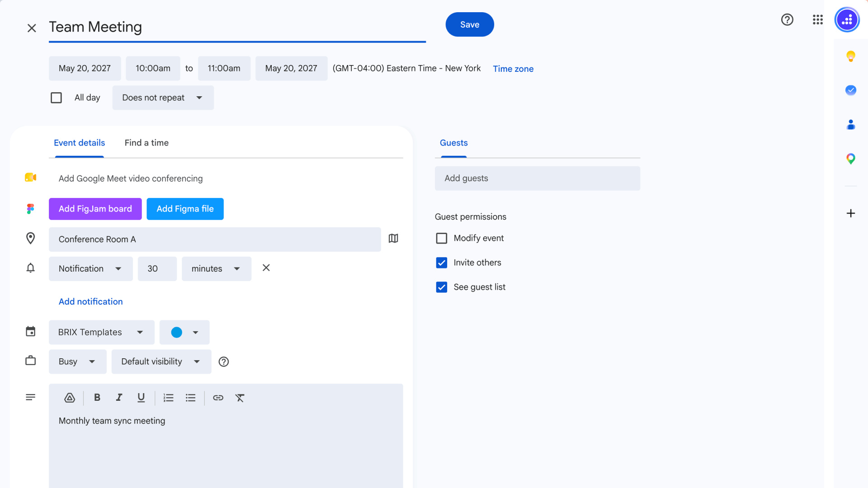Preview location in Maps icon

click(x=393, y=239)
